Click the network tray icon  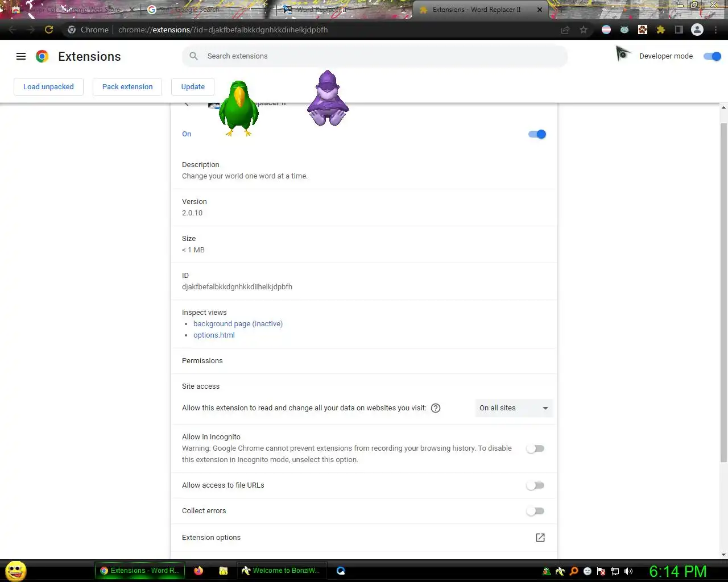(615, 571)
